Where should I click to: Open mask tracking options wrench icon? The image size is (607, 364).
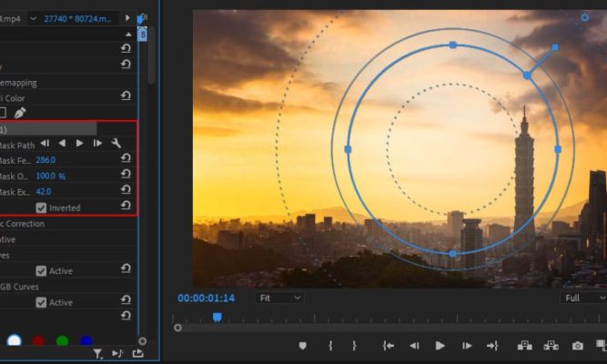(x=116, y=143)
